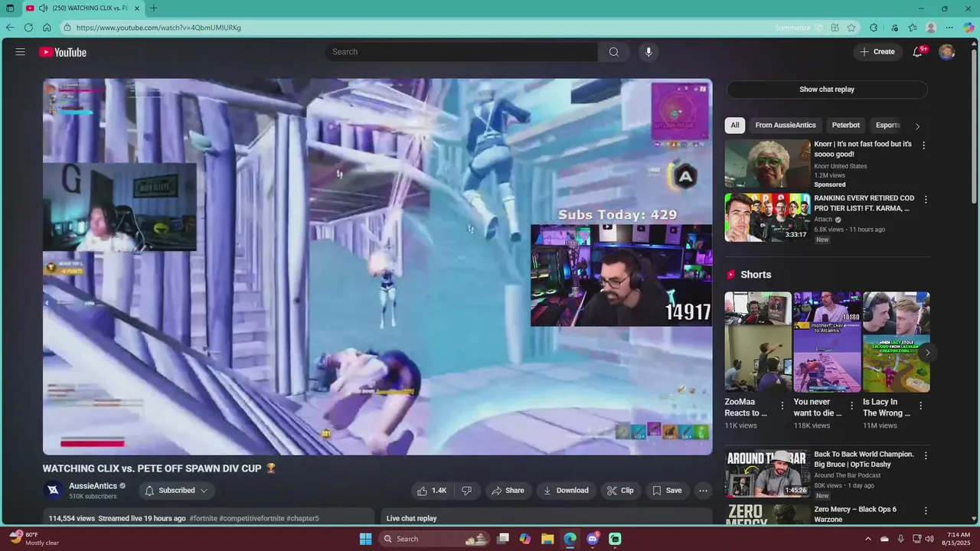Focus the YouTube search field
The height and width of the screenshot is (551, 980).
pyautogui.click(x=462, y=52)
